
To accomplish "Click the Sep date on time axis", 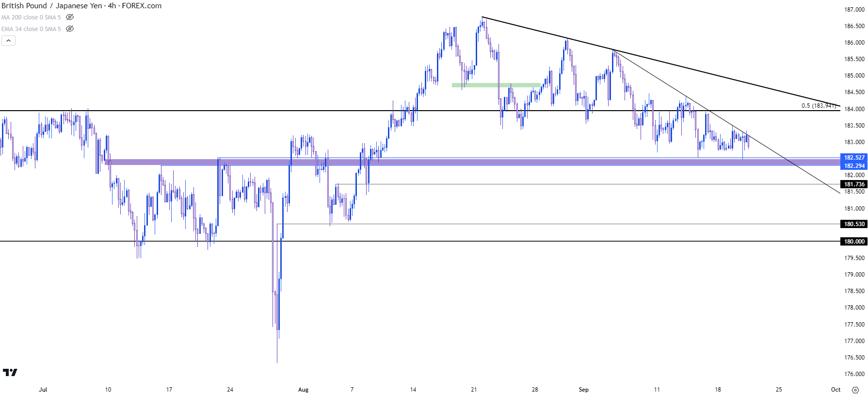I will point(584,389).
